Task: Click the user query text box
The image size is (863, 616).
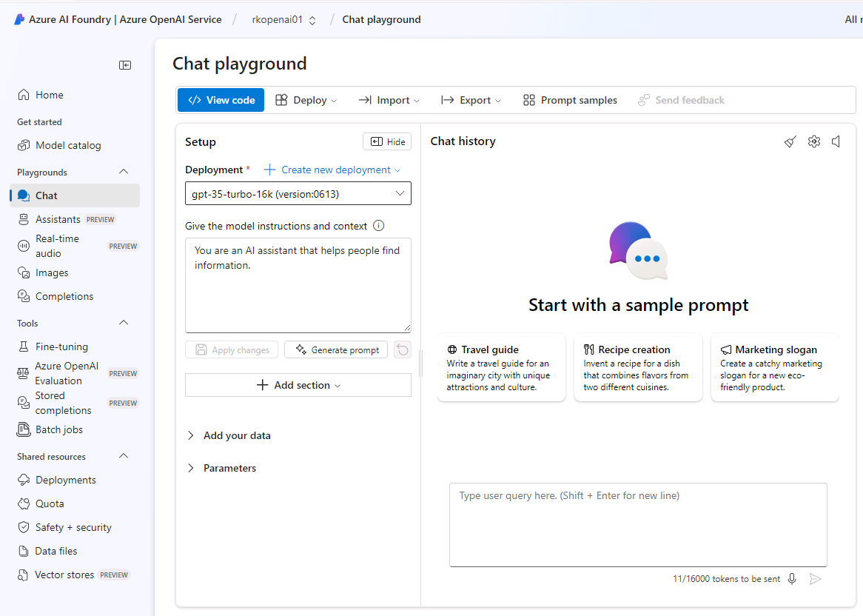Action: click(x=637, y=524)
